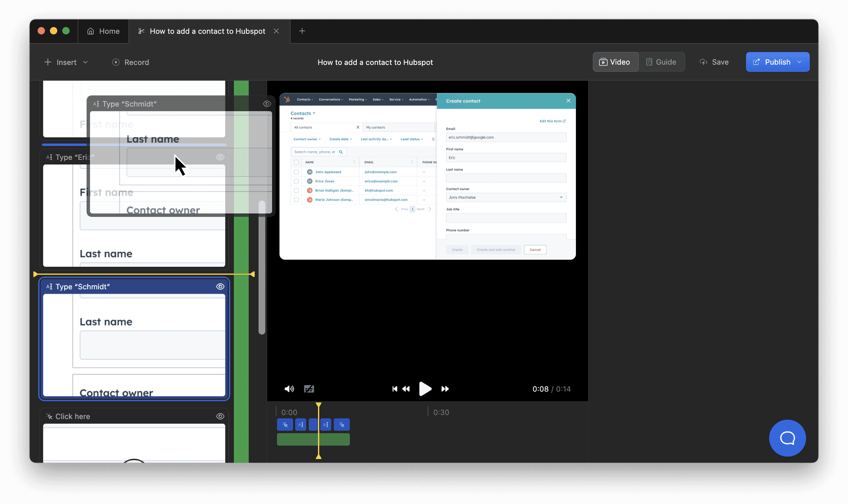Open the Click here step thumbnail
This screenshot has height=504, width=848.
[x=134, y=443]
